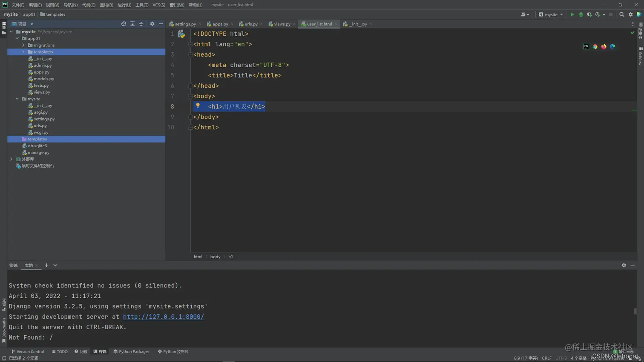Image resolution: width=644 pixels, height=362 pixels.
Task: Click app01 in navigation breadcrumb
Action: pos(29,14)
